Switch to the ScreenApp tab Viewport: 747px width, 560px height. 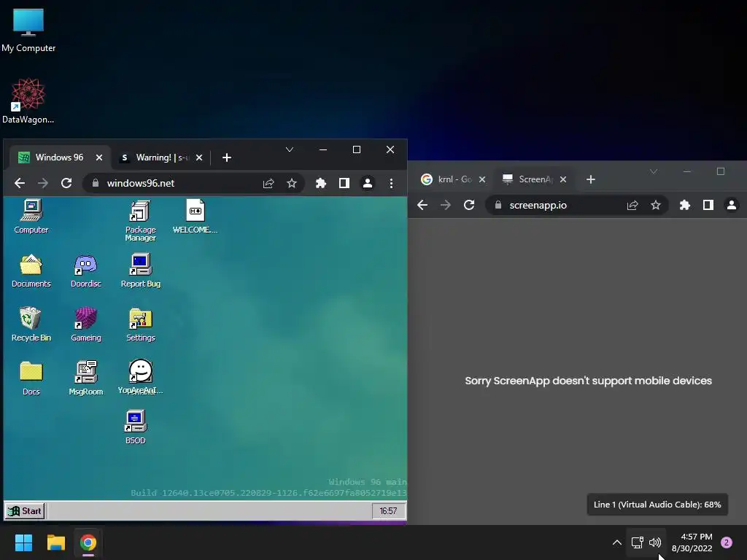pyautogui.click(x=533, y=179)
